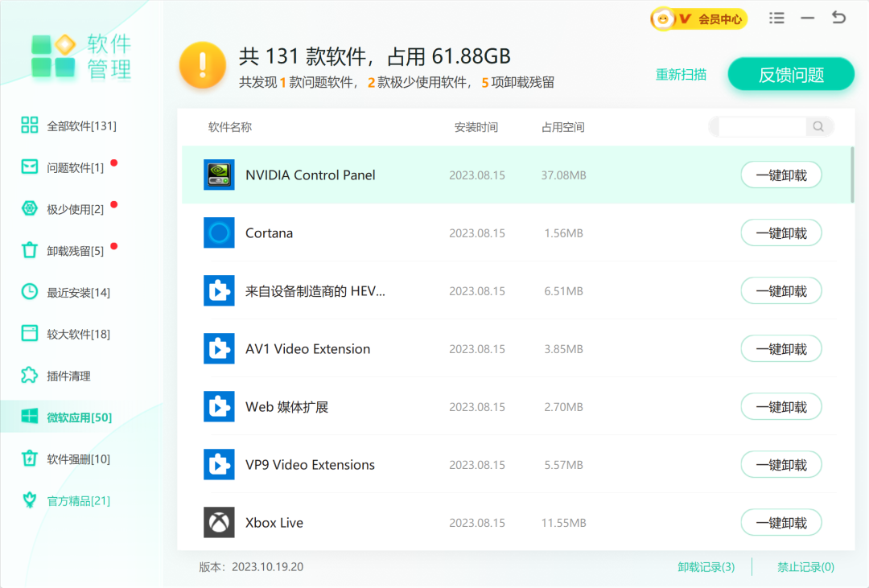Viewport: 869px width, 588px height.
Task: Click 一键卸载 for VP9 Video Extensions
Action: coord(781,464)
